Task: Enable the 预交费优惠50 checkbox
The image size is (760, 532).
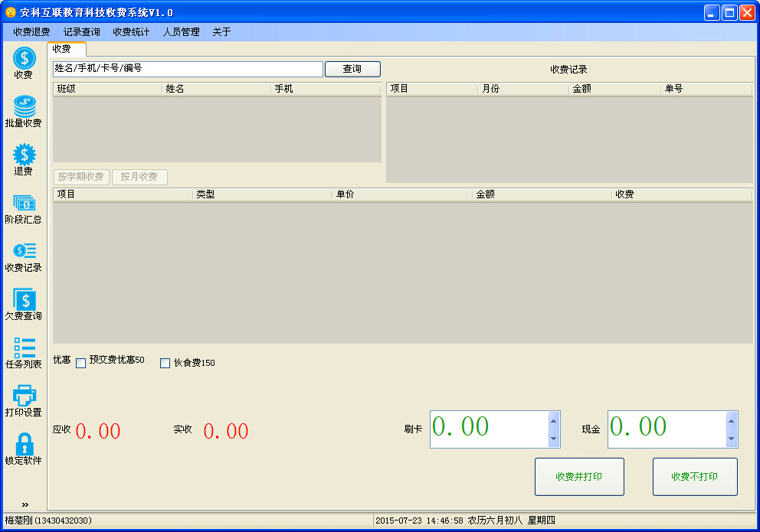Action: 81,363
